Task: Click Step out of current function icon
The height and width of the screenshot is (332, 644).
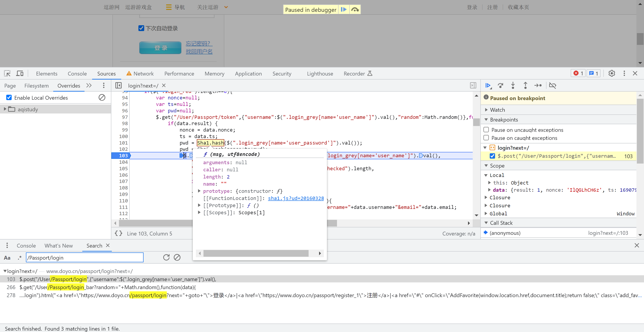Action: (x=525, y=85)
